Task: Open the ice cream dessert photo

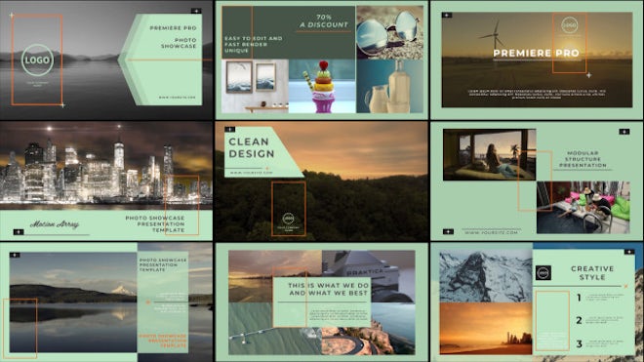Action: pos(322,86)
